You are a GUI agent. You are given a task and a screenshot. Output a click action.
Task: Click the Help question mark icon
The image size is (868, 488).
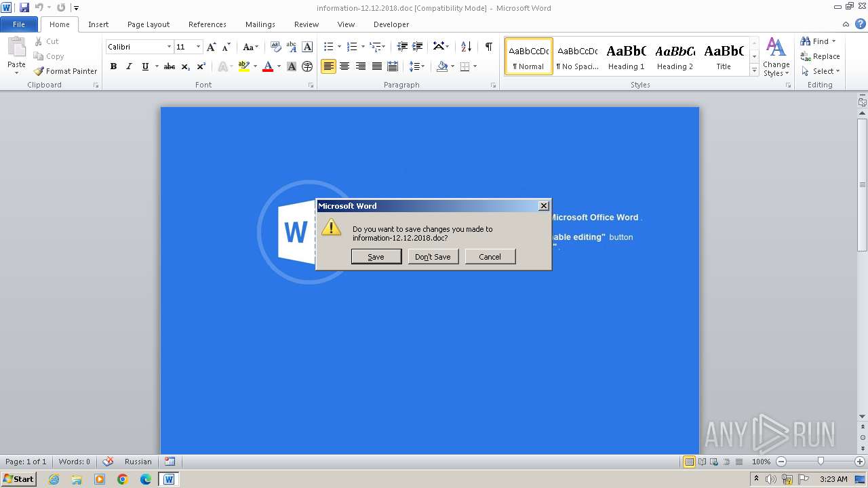tap(860, 24)
